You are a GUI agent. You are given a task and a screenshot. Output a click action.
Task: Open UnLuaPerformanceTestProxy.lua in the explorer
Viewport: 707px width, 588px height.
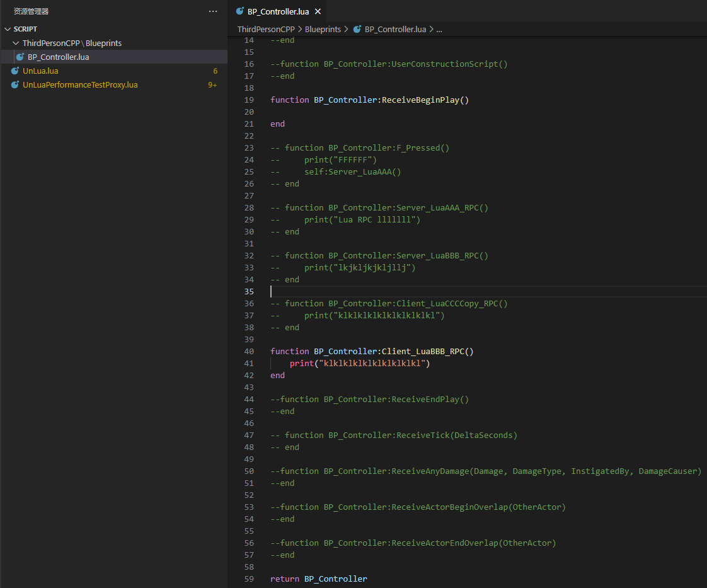80,84
